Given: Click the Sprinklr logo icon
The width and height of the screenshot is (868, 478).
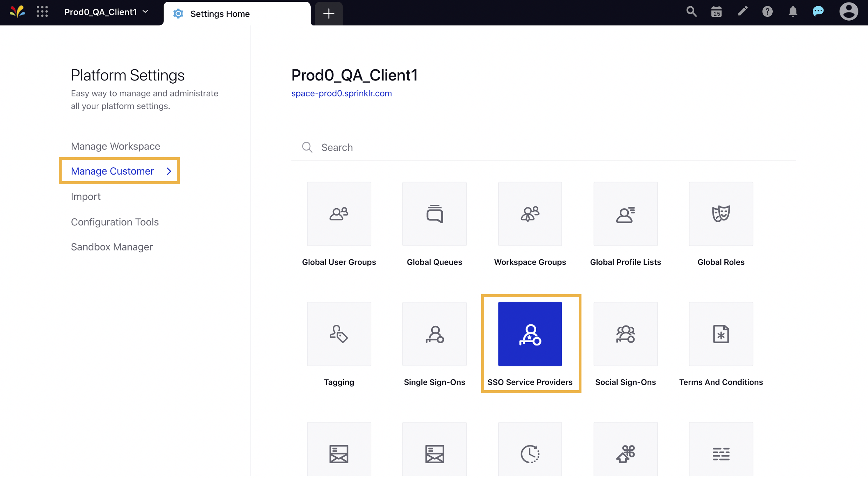Looking at the screenshot, I should pos(17,12).
